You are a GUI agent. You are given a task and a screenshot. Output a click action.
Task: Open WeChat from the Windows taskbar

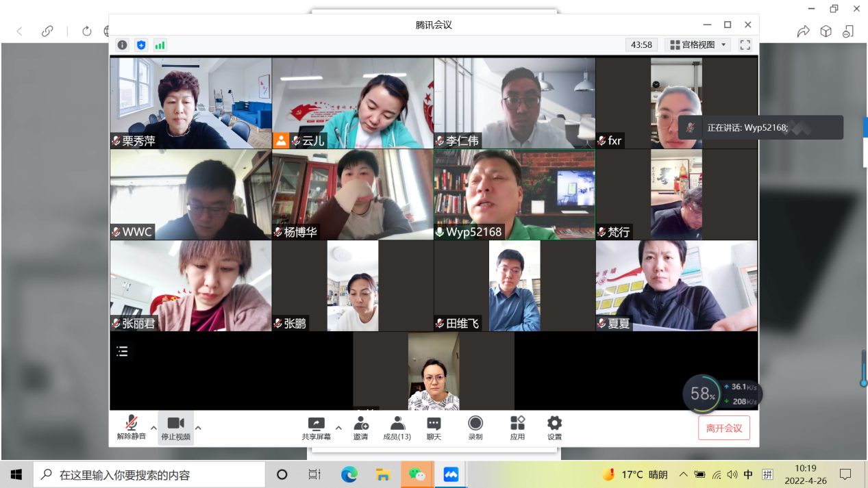pyautogui.click(x=417, y=474)
